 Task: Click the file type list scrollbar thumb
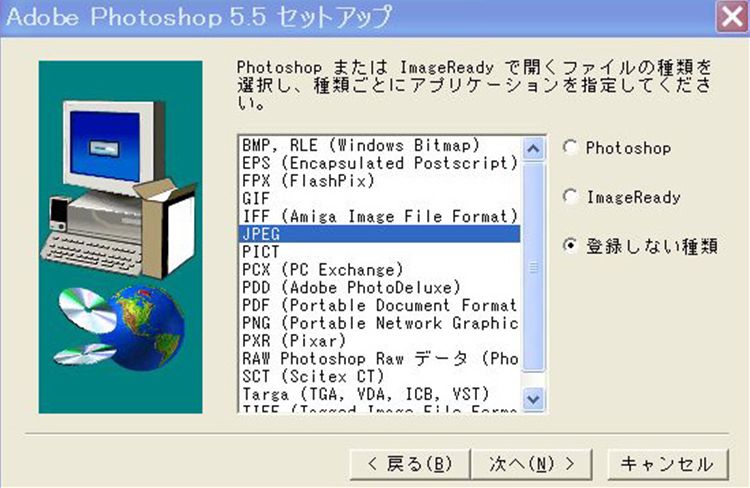pos(533,267)
